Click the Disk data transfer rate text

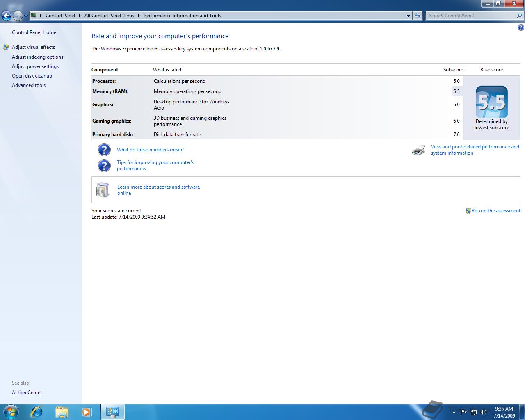pyautogui.click(x=177, y=135)
